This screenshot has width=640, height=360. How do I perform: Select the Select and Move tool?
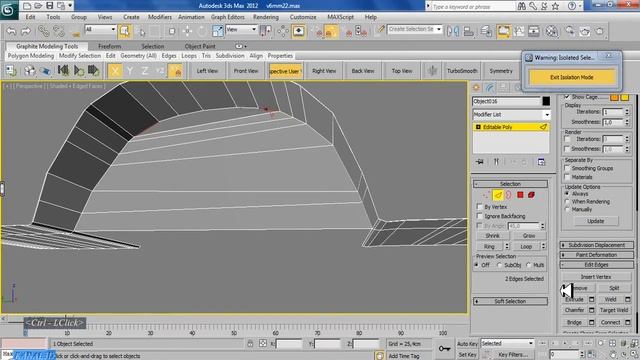187,31
